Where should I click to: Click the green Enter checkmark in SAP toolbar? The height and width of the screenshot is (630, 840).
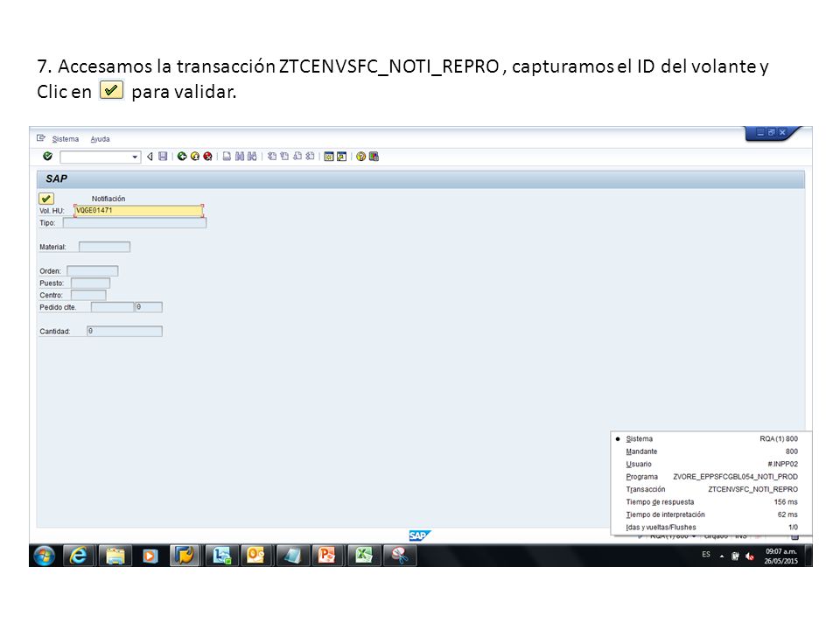[47, 157]
